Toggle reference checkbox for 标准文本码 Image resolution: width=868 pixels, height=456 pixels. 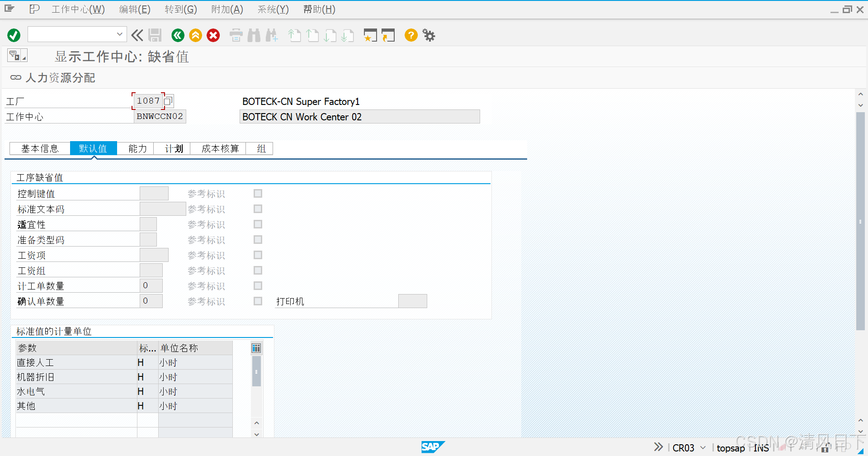click(258, 209)
